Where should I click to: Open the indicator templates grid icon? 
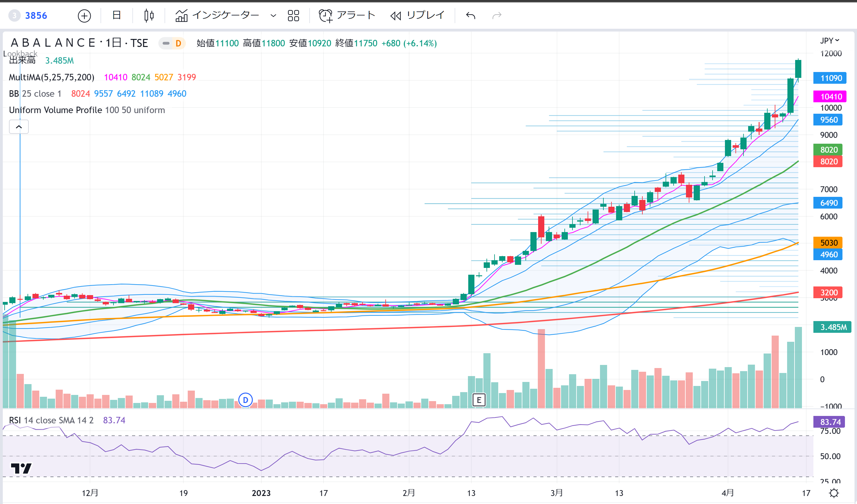click(293, 16)
